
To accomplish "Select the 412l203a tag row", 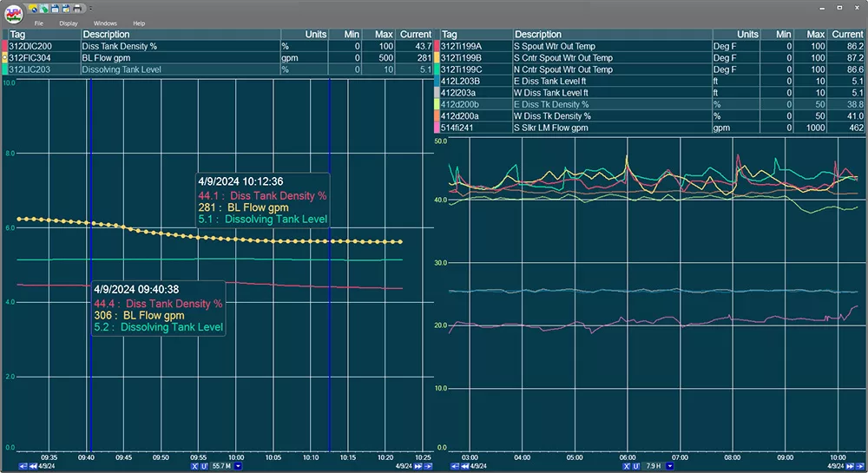I will (x=650, y=92).
